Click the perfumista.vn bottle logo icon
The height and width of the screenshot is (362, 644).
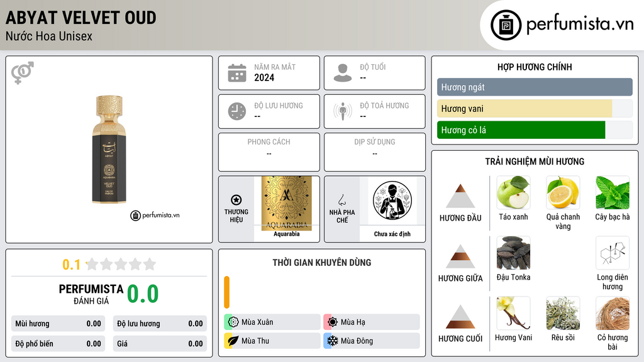click(x=506, y=25)
